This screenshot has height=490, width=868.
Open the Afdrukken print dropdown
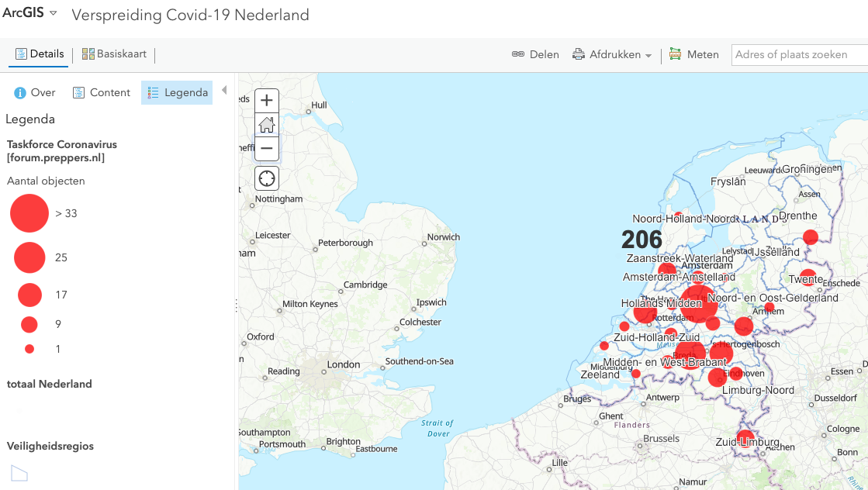tap(612, 55)
